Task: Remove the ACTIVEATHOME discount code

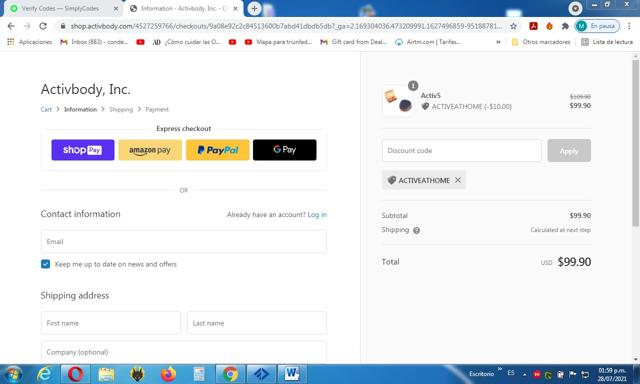Action: coord(458,180)
